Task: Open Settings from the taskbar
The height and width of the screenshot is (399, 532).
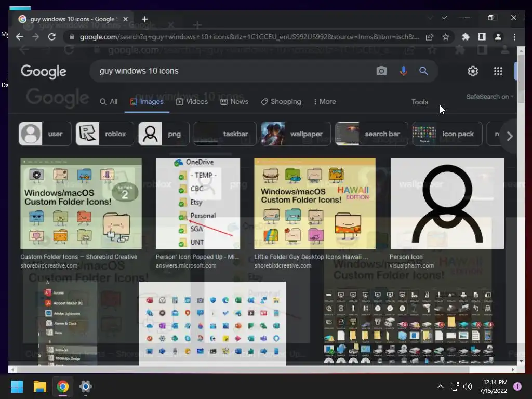Action: point(86,387)
